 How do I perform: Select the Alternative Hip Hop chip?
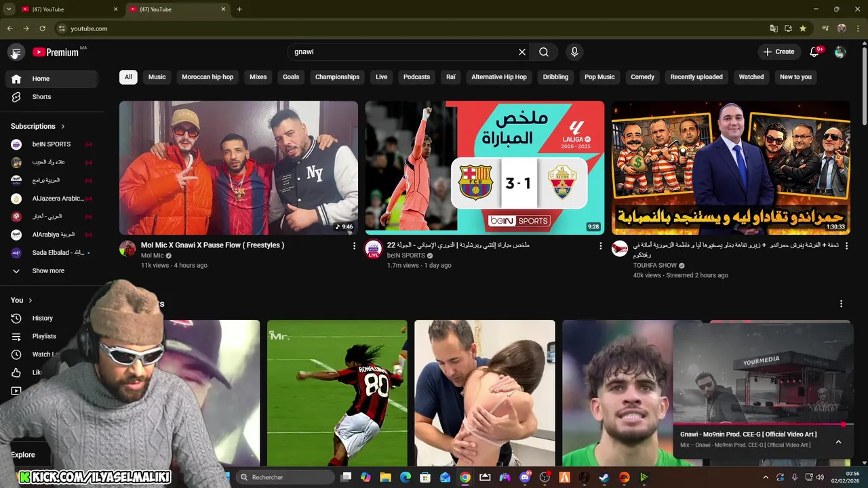point(499,77)
